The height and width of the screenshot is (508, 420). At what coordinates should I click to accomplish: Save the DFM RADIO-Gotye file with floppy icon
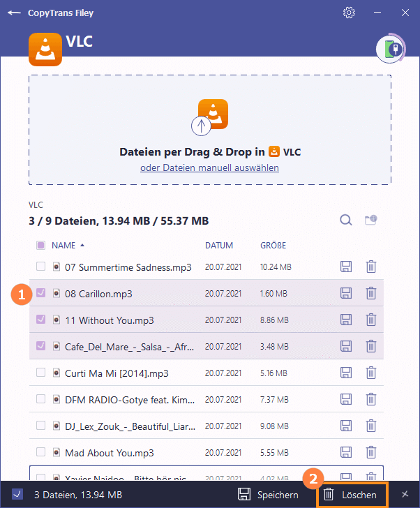tap(346, 399)
